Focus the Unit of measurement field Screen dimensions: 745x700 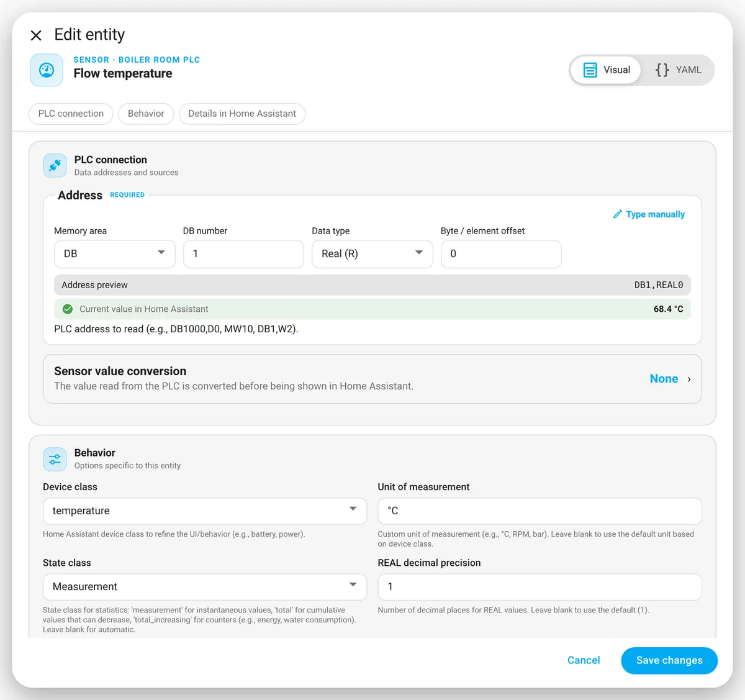click(x=540, y=511)
